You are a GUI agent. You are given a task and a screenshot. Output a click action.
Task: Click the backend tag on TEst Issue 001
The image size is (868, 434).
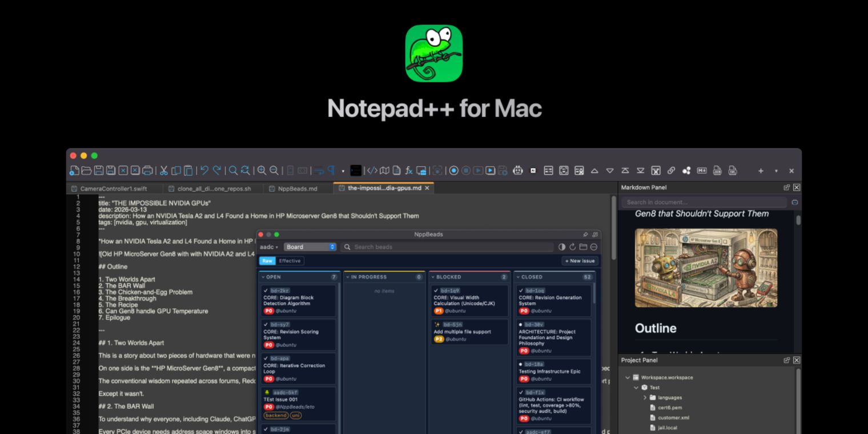pyautogui.click(x=276, y=415)
